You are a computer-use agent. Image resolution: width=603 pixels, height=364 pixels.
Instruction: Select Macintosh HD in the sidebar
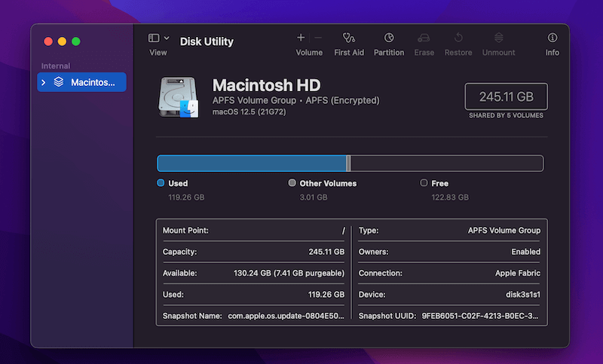[x=92, y=82]
